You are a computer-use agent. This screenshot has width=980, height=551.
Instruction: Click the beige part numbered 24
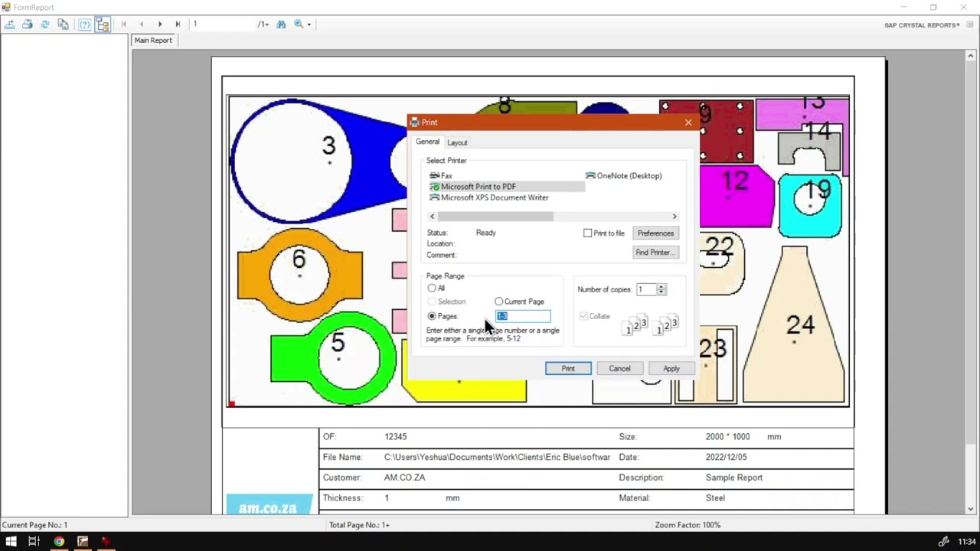click(795, 324)
